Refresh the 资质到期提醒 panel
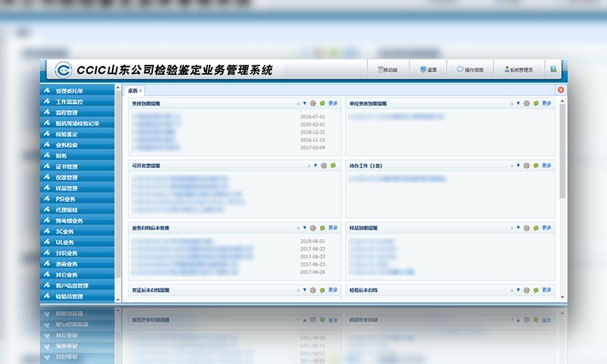The width and height of the screenshot is (607, 364). (322, 103)
